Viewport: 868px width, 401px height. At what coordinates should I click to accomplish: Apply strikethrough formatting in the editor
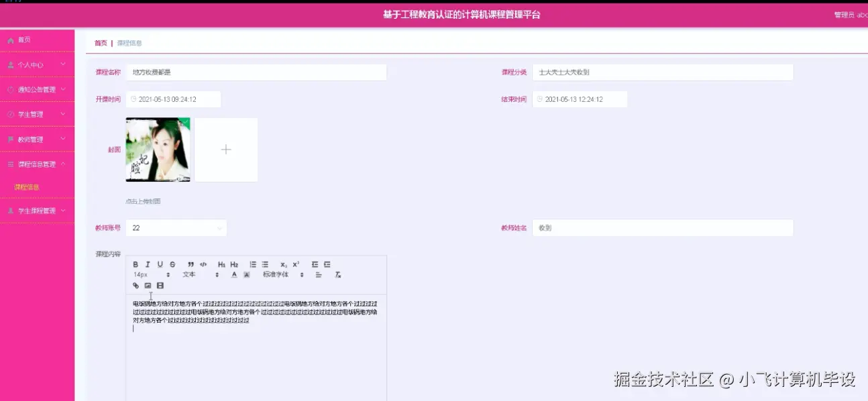tap(172, 265)
